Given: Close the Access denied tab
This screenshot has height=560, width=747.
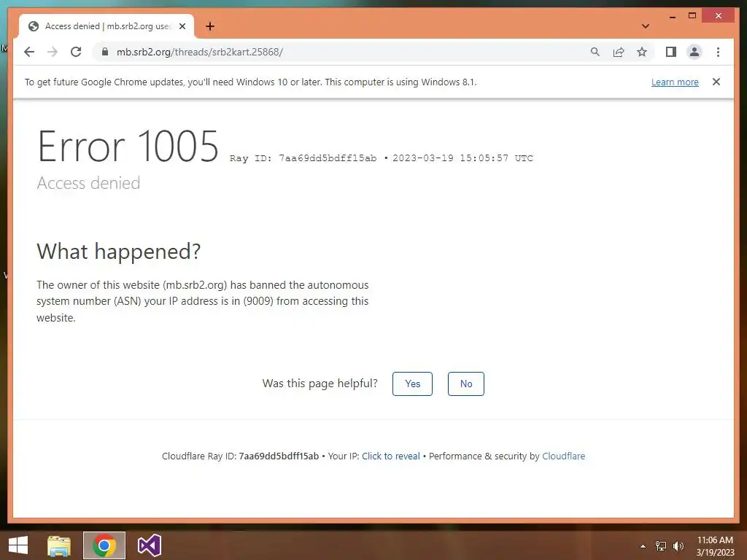Looking at the screenshot, I should [x=182, y=26].
